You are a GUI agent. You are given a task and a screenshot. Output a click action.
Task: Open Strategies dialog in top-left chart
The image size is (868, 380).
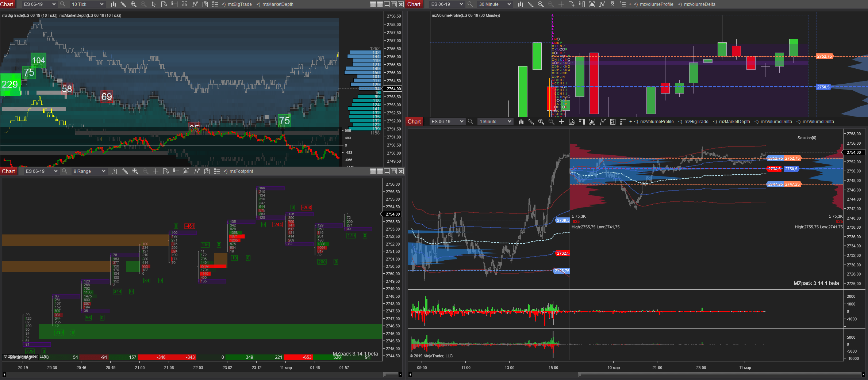pyautogui.click(x=205, y=4)
